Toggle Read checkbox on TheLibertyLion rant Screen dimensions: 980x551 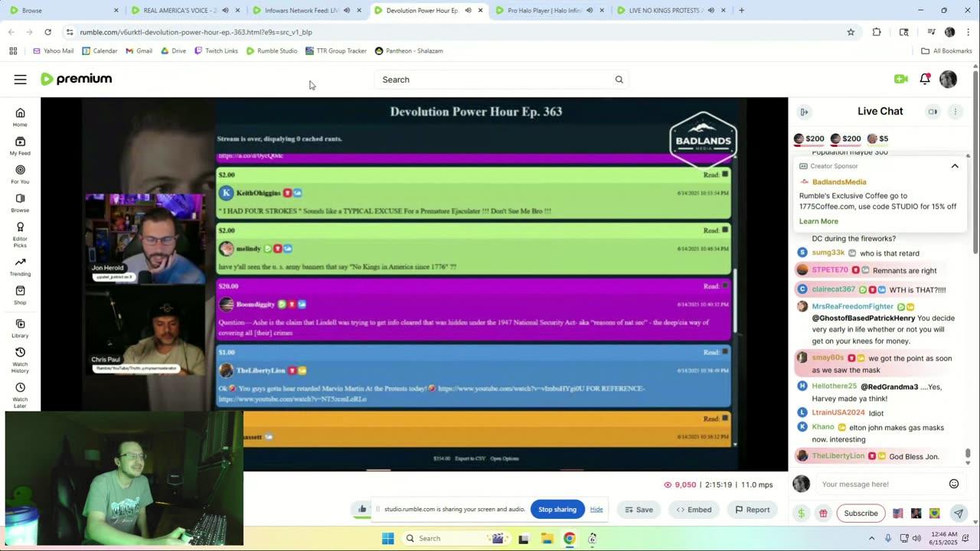point(725,352)
